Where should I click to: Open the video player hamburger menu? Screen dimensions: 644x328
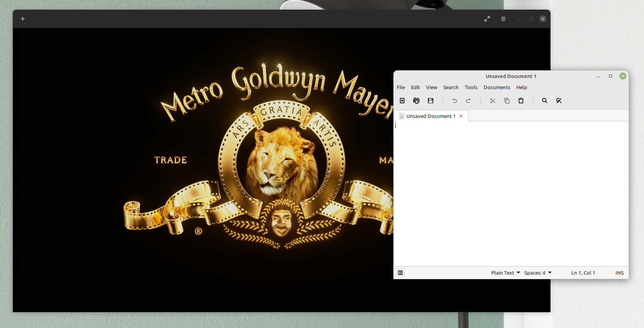click(503, 19)
